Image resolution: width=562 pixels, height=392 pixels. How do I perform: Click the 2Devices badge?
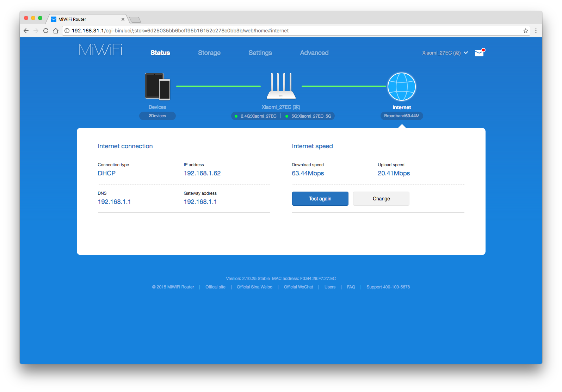pos(158,116)
